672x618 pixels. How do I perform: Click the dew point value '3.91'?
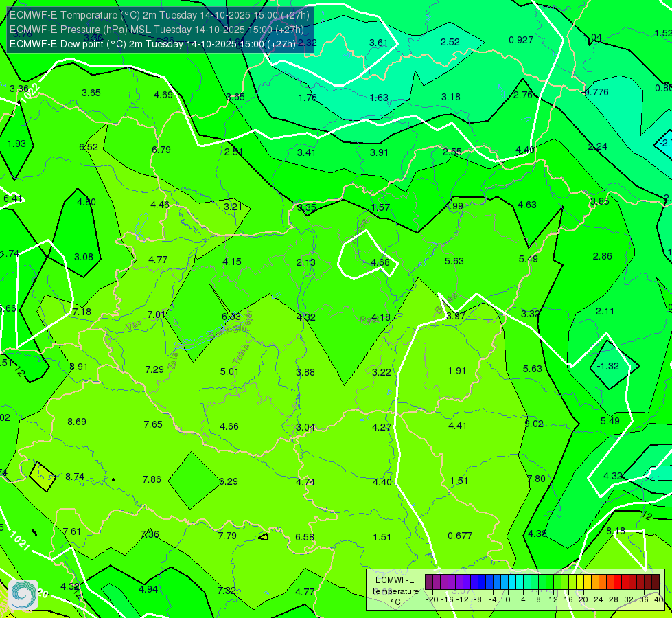click(x=379, y=152)
